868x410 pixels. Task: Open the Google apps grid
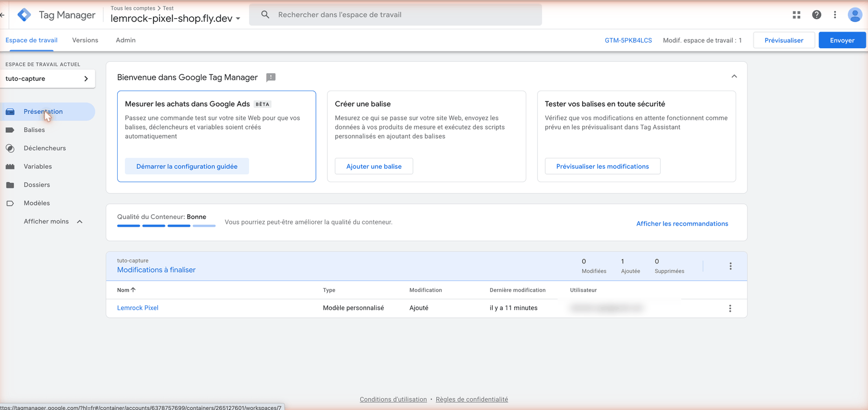coord(796,15)
